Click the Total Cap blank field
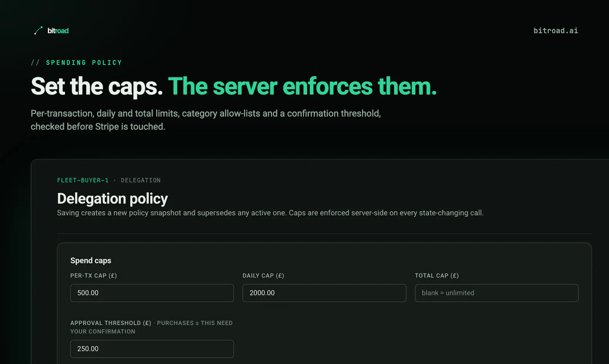 pos(497,293)
